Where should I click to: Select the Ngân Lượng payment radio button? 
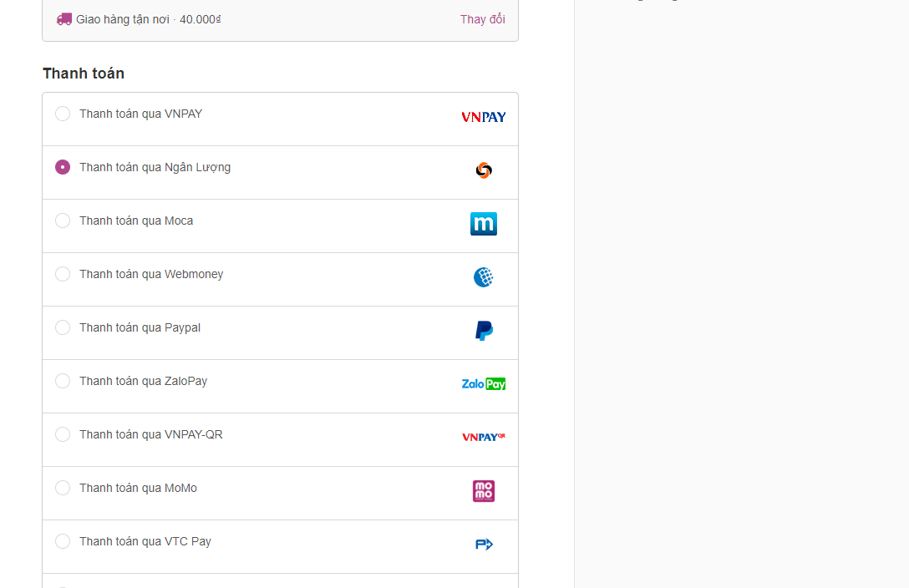click(x=63, y=167)
